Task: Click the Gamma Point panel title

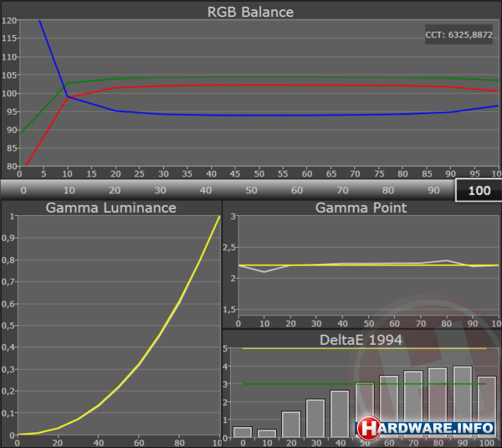Action: click(361, 208)
